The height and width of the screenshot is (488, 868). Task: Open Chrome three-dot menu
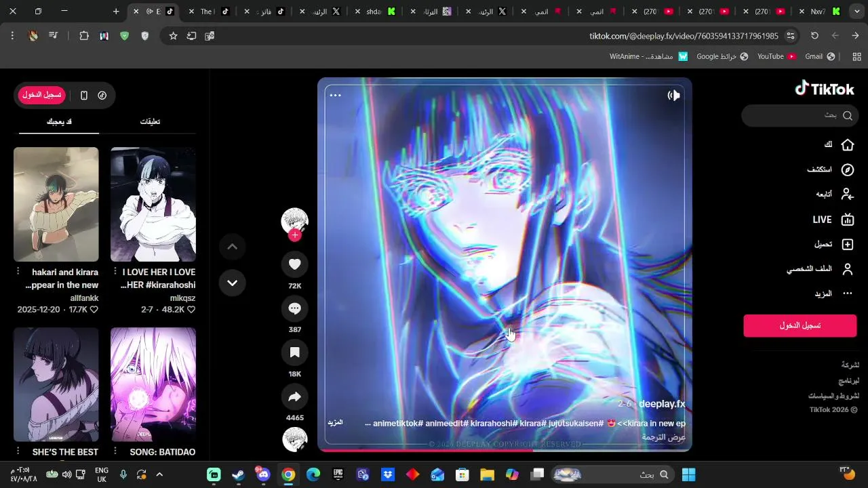(x=12, y=36)
